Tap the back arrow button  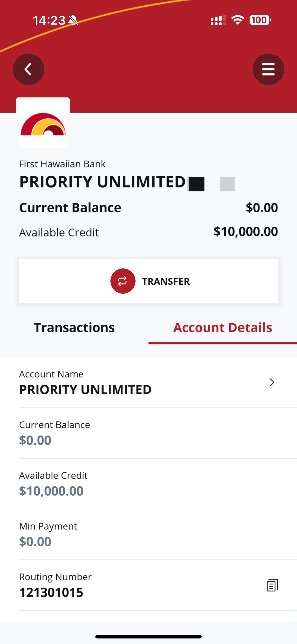click(x=29, y=69)
